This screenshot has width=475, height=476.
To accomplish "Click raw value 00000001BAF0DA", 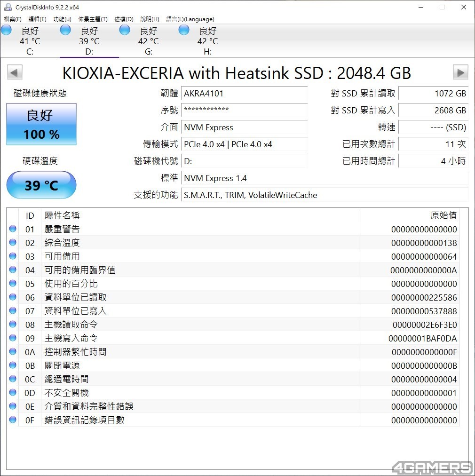I will 422,339.
